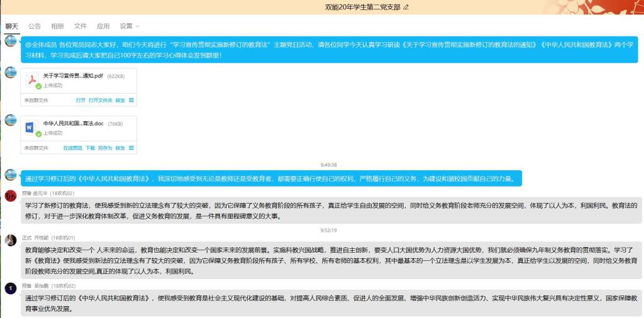Image resolution: width=644 pixels, height=318 pixels.
Task: Click 打开文件夹 link on the PDF file
Action: (100, 100)
